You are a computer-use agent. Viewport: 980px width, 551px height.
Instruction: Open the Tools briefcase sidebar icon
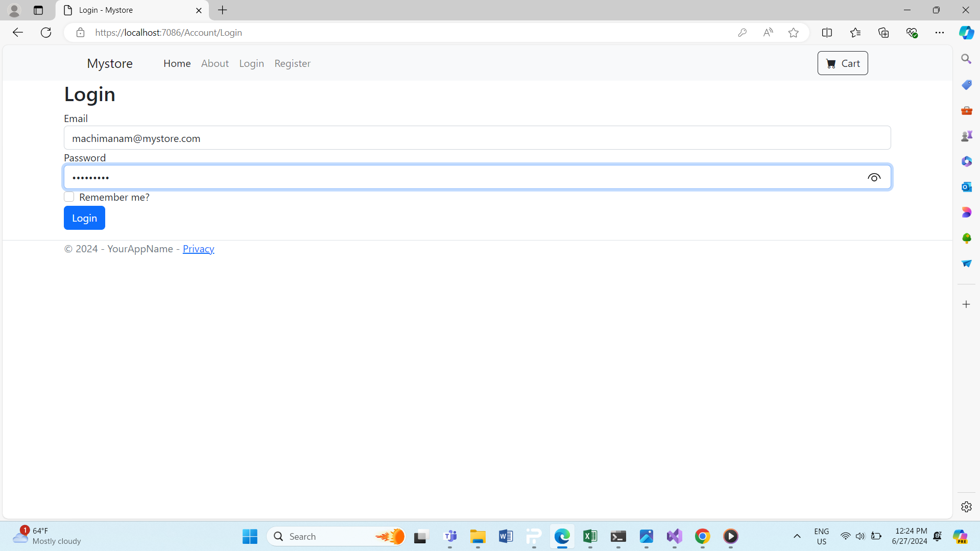click(x=966, y=110)
